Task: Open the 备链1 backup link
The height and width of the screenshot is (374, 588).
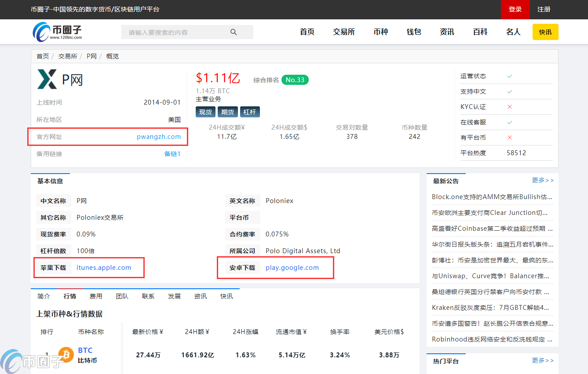Action: tap(172, 154)
